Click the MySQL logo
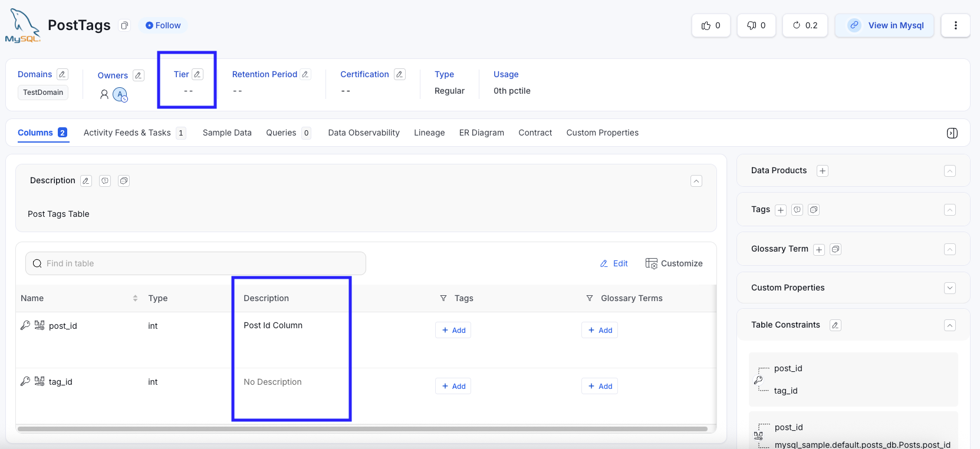Image resolution: width=980 pixels, height=449 pixels. pyautogui.click(x=22, y=26)
